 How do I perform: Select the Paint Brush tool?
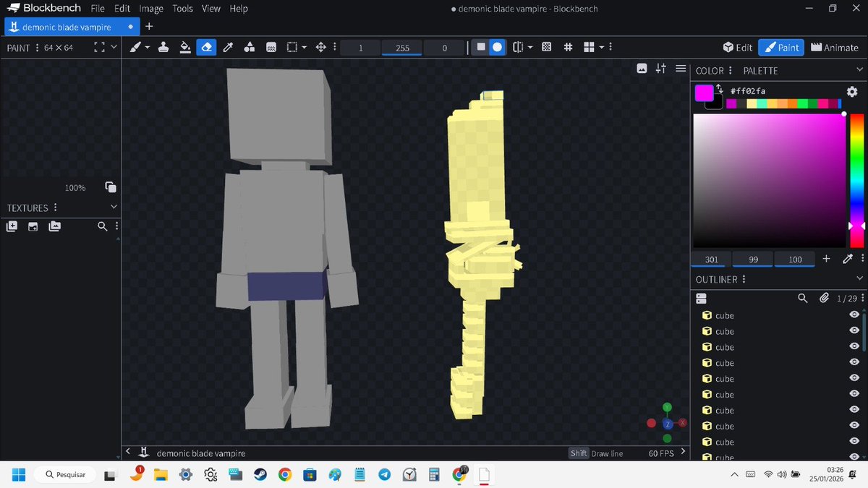[x=135, y=47]
